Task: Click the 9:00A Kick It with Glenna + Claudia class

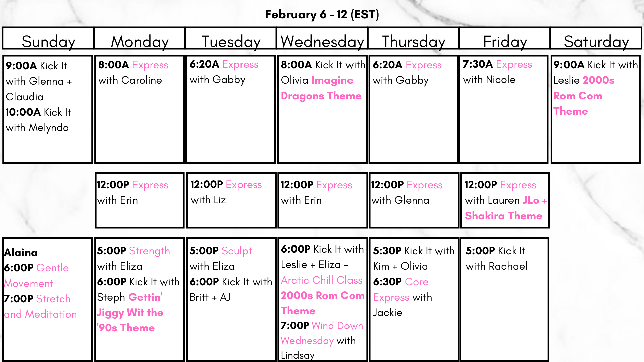Action: [39, 81]
